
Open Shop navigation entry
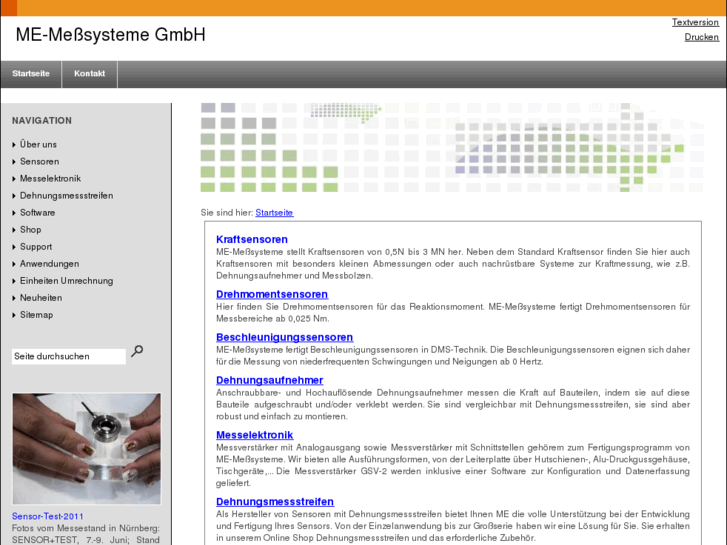click(x=30, y=230)
